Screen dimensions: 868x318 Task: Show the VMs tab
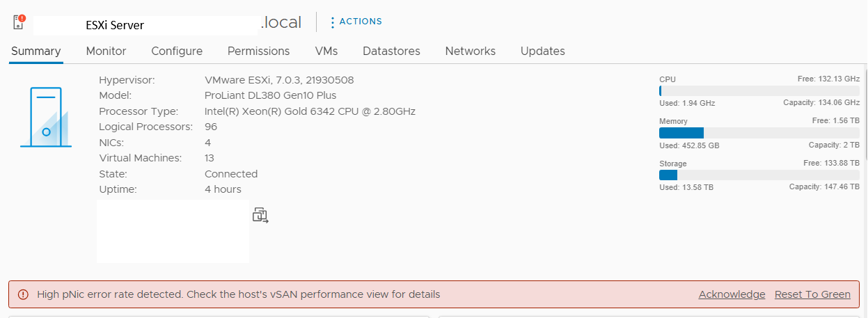pos(326,51)
